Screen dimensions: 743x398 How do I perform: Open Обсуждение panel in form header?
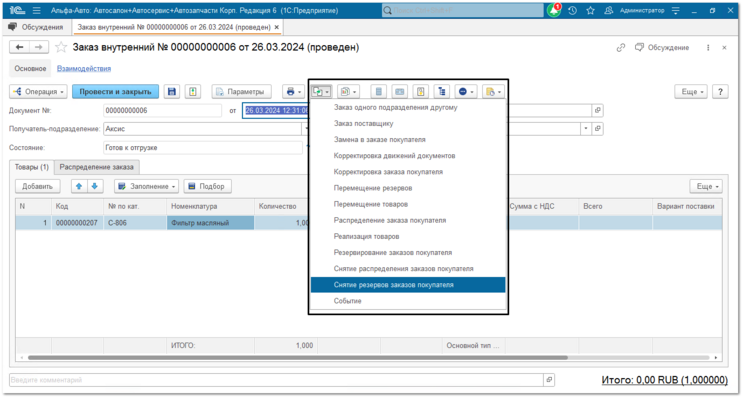[662, 47]
